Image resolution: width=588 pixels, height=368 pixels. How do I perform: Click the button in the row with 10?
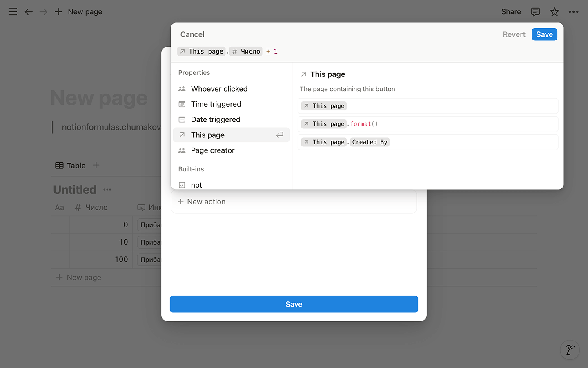[149, 242]
